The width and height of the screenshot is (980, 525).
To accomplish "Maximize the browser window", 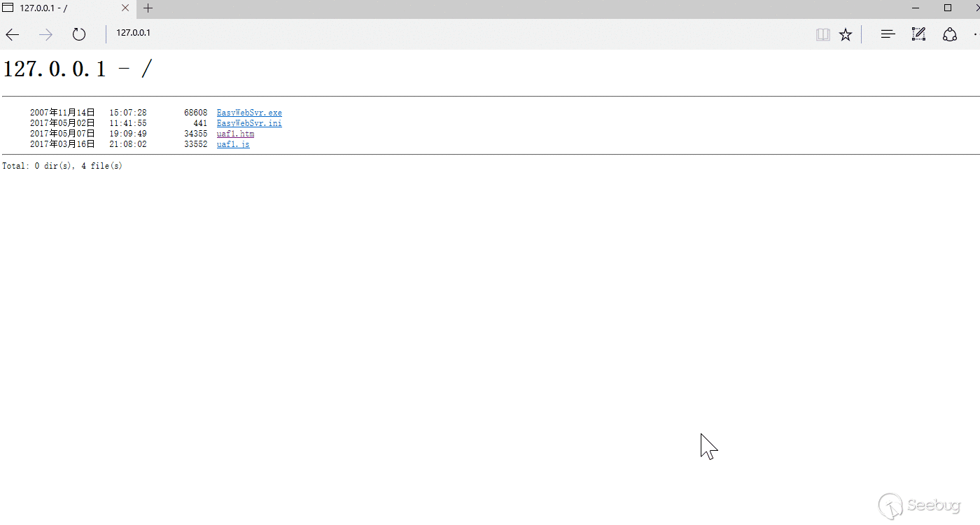I will tap(948, 8).
